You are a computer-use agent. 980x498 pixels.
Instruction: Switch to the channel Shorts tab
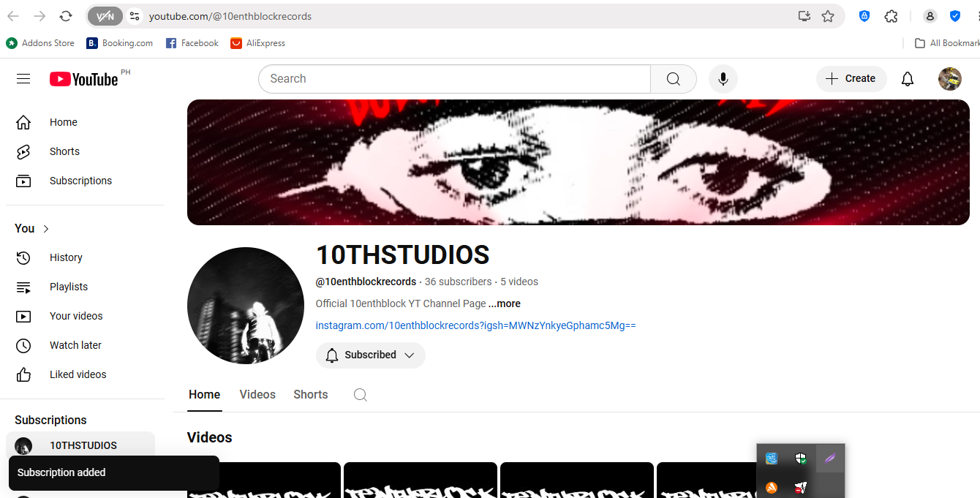click(x=311, y=394)
